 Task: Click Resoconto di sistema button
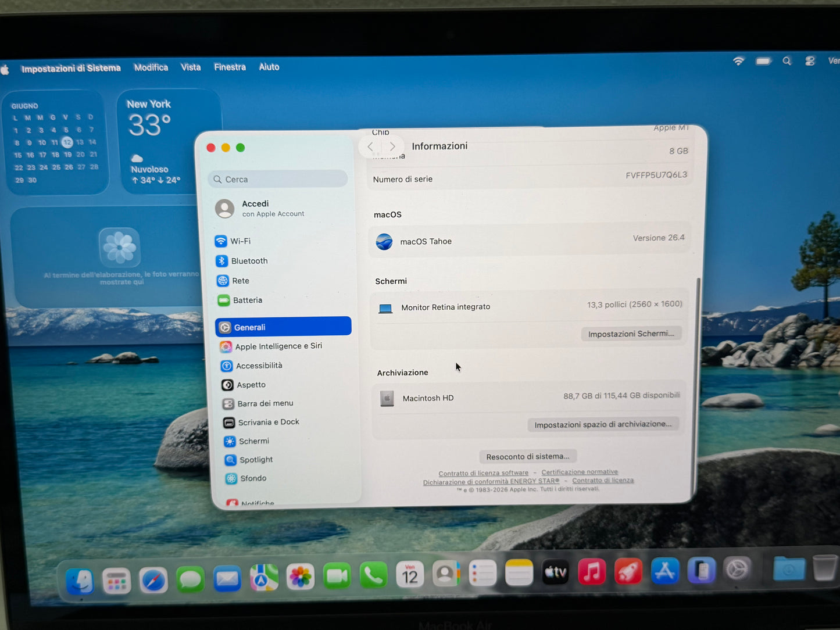tap(528, 456)
